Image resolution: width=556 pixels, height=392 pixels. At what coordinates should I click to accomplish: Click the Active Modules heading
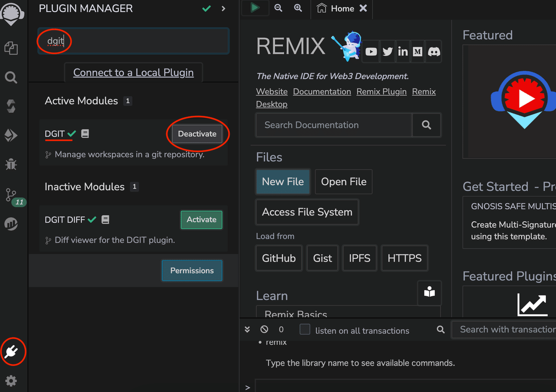pos(82,101)
